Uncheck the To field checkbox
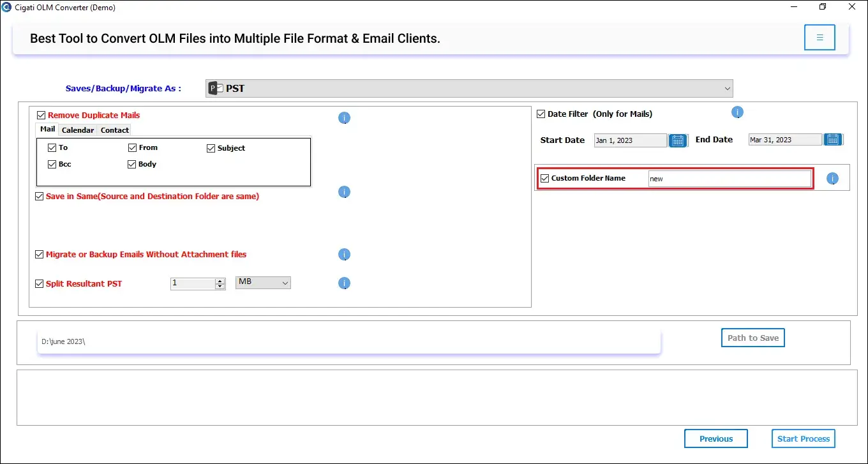Viewport: 868px width, 464px height. click(x=52, y=147)
